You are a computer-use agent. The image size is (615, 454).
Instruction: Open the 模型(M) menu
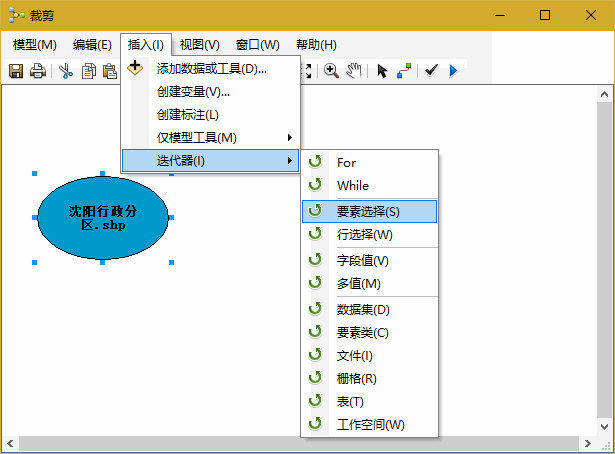coord(35,45)
